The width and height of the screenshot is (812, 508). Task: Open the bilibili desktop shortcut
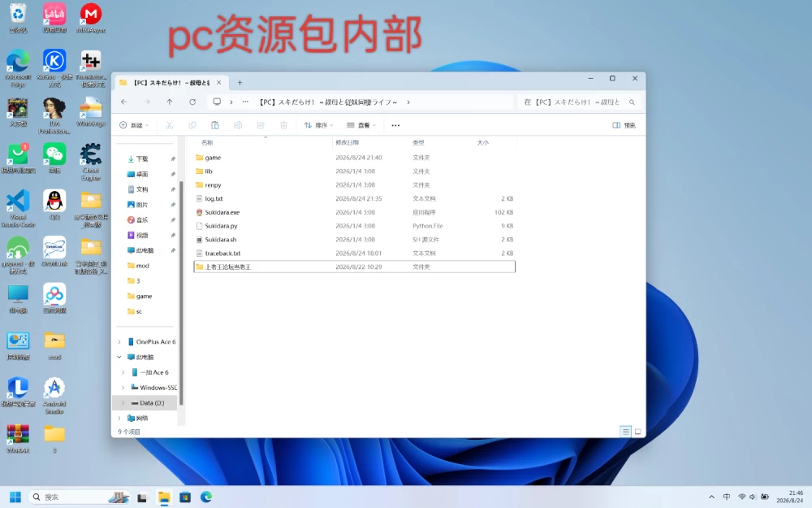pos(54,18)
